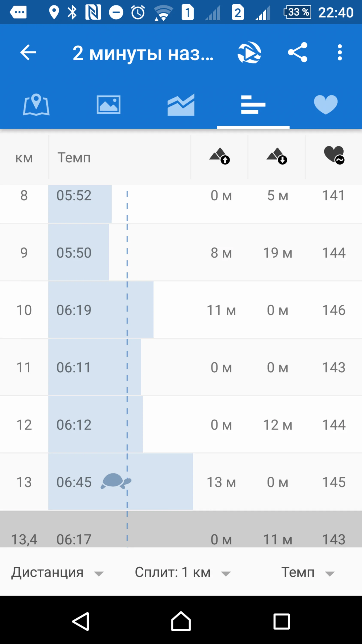The image size is (362, 644).
Task: Open the charts graph tab
Action: [181, 105]
